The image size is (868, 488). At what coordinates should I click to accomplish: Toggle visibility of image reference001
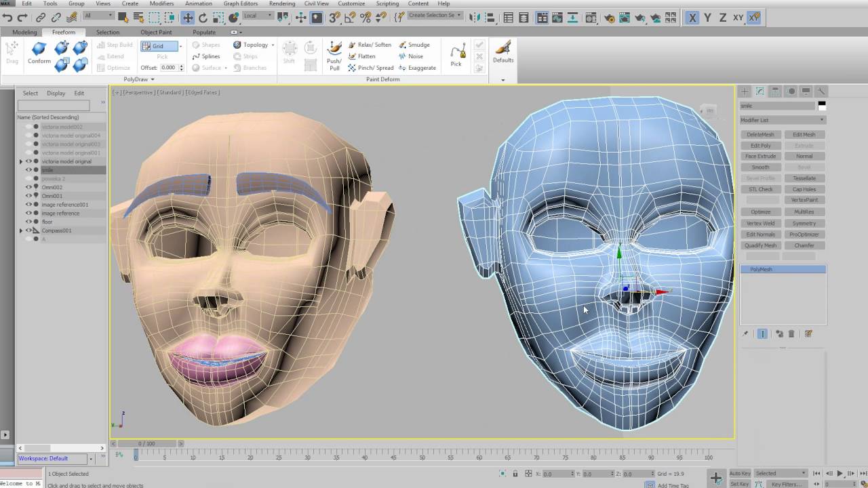click(x=29, y=205)
